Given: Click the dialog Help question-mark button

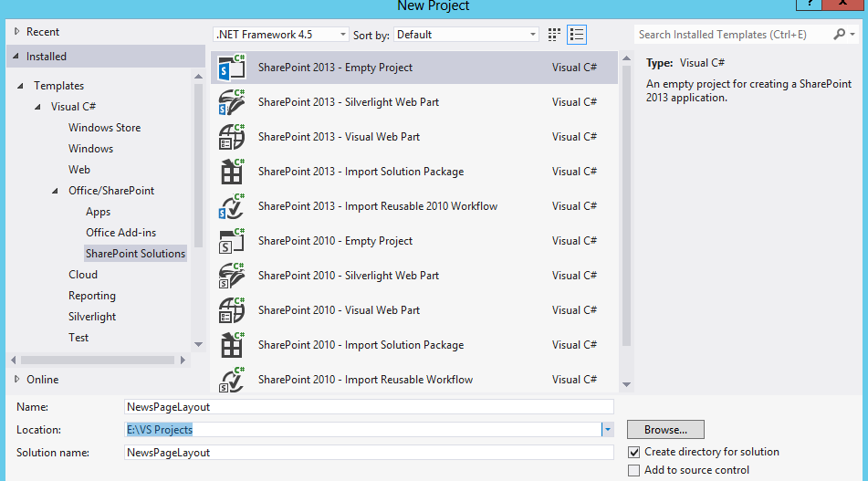Looking at the screenshot, I should (x=809, y=4).
